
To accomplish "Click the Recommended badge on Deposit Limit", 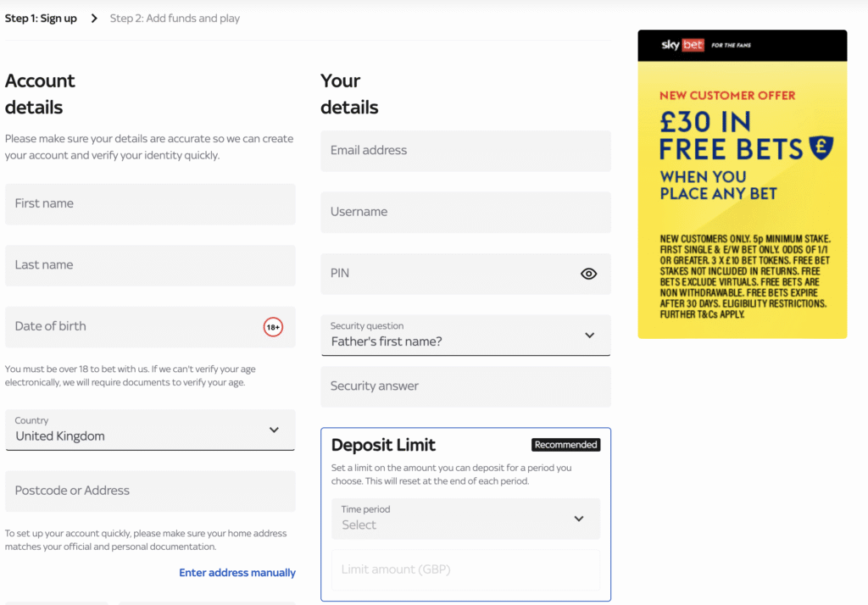I will 565,444.
